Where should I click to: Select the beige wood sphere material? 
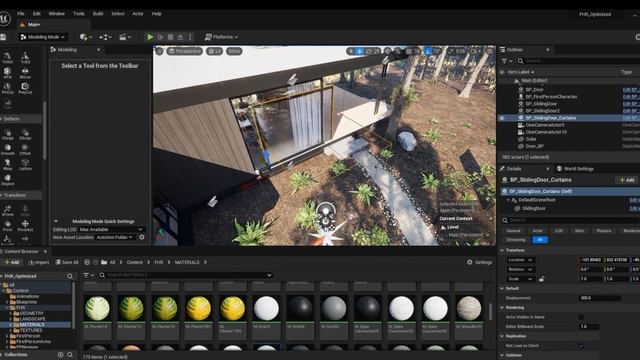(469, 308)
